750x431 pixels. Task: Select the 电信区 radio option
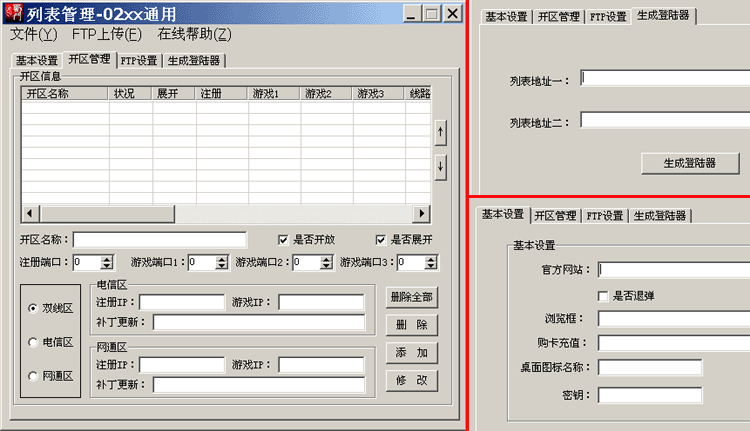click(33, 342)
